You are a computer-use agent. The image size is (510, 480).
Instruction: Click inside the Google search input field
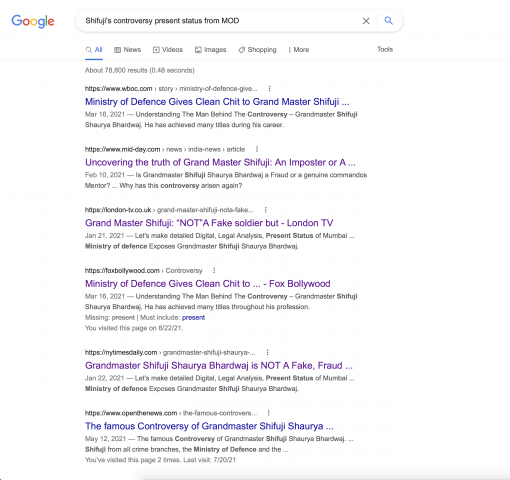click(220, 21)
